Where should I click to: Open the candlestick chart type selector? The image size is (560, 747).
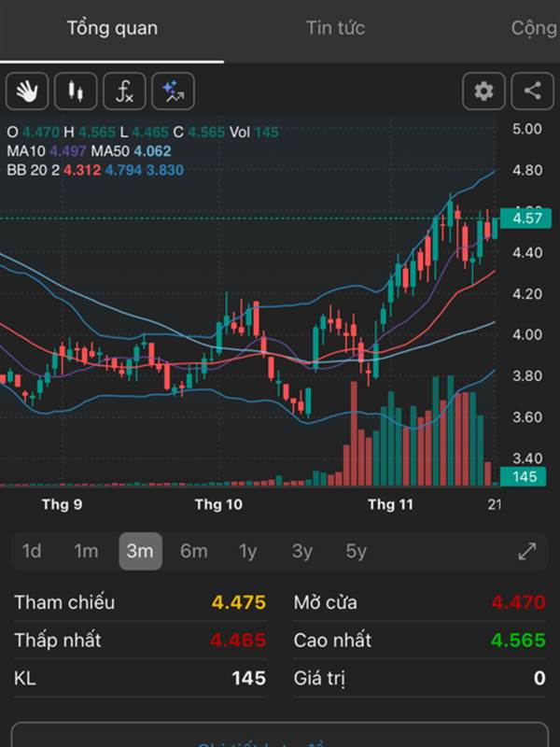point(76,91)
